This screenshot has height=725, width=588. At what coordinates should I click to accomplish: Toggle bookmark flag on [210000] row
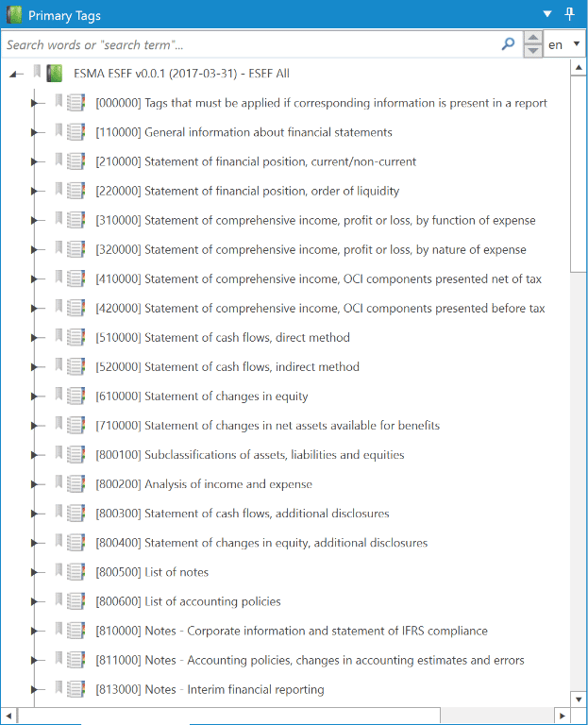click(59, 160)
